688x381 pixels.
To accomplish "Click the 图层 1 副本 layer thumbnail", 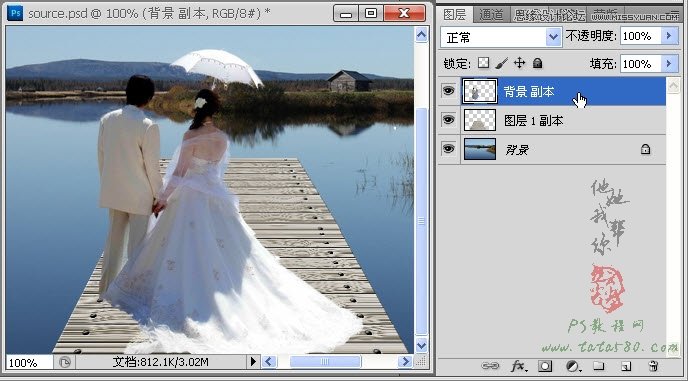I will [x=480, y=120].
